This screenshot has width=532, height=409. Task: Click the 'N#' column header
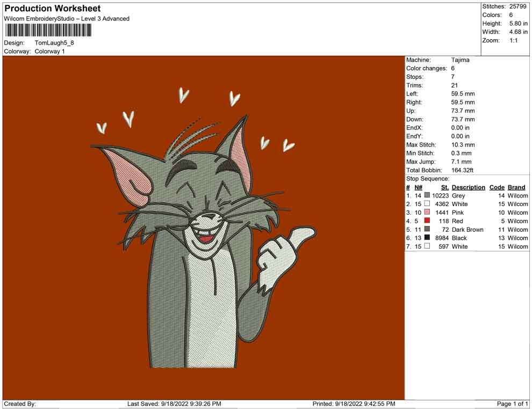point(418,187)
